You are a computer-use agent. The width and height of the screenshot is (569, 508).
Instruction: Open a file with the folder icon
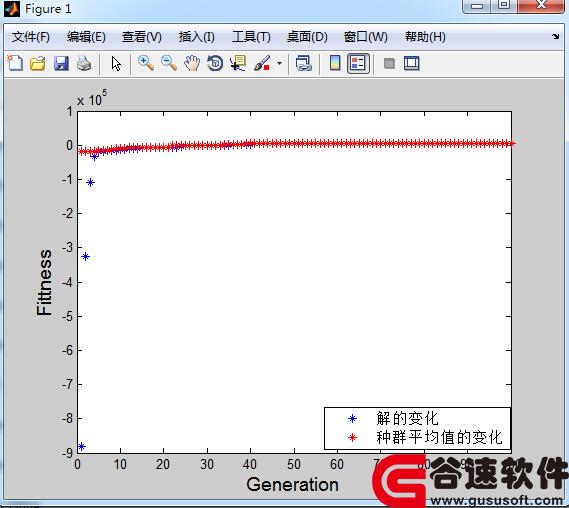tap(38, 64)
